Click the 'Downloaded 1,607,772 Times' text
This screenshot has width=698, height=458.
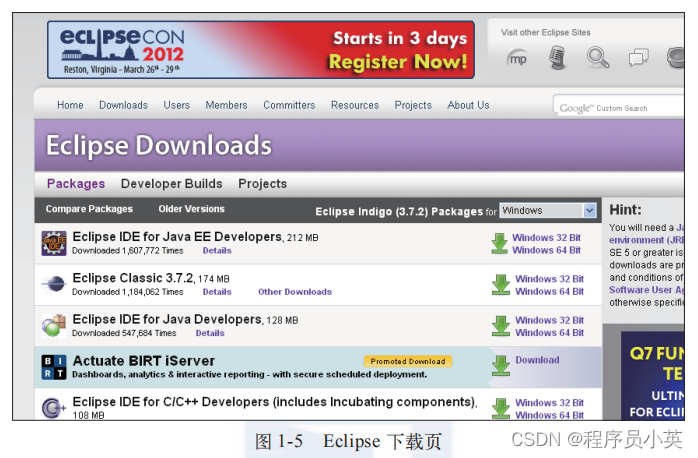click(x=127, y=251)
